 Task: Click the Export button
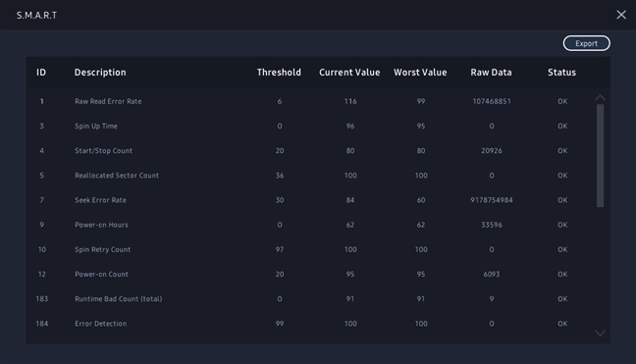point(587,43)
